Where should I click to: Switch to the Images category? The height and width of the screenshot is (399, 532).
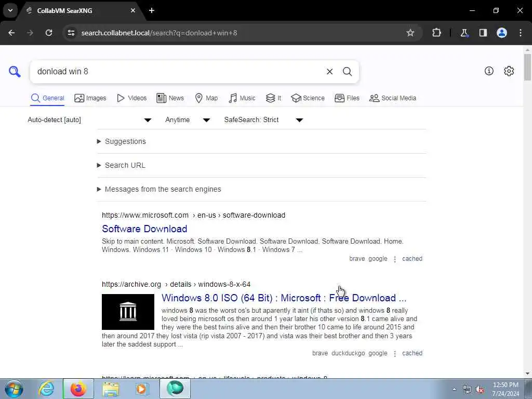coord(90,98)
